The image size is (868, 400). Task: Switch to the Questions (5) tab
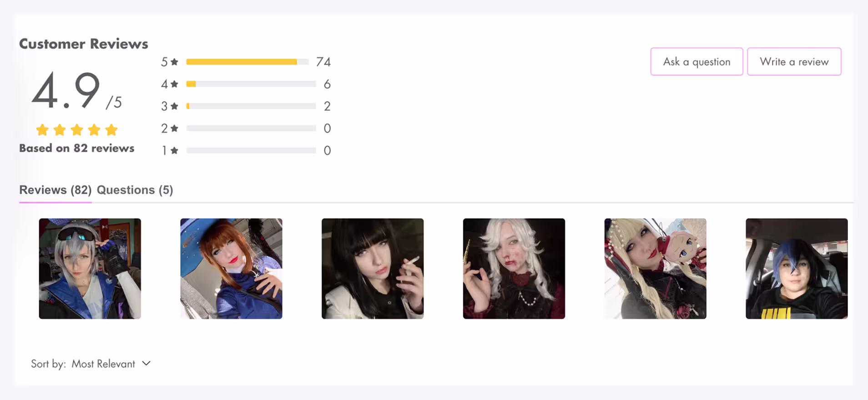point(135,190)
